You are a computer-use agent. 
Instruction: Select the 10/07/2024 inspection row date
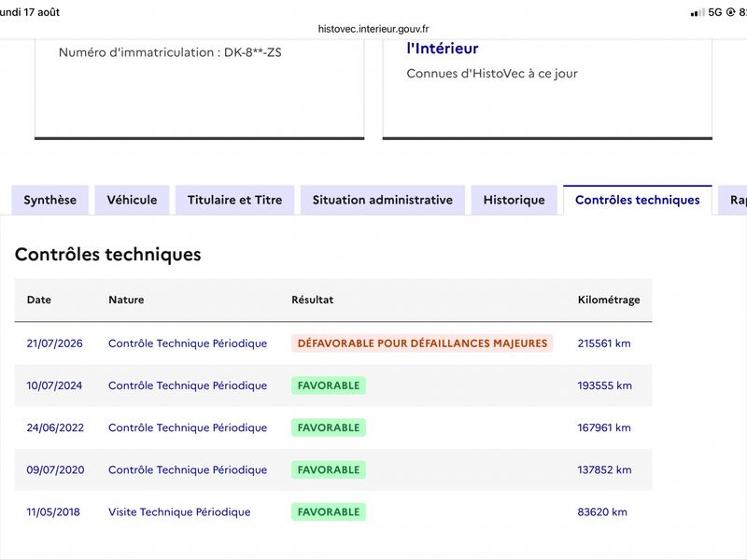[54, 385]
